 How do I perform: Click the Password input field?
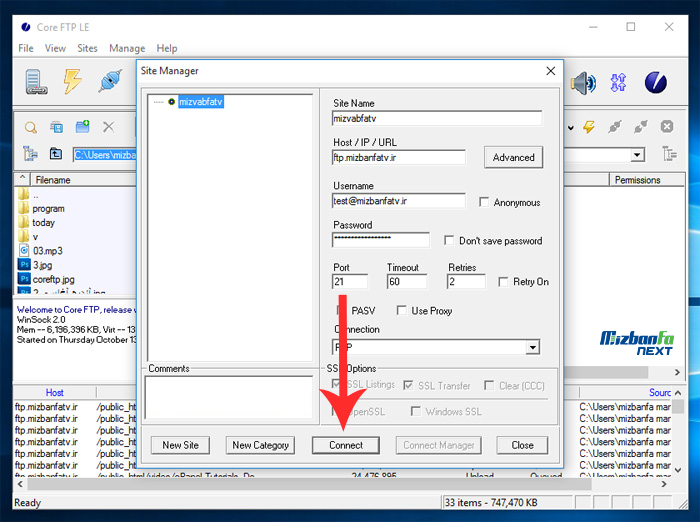click(x=381, y=239)
